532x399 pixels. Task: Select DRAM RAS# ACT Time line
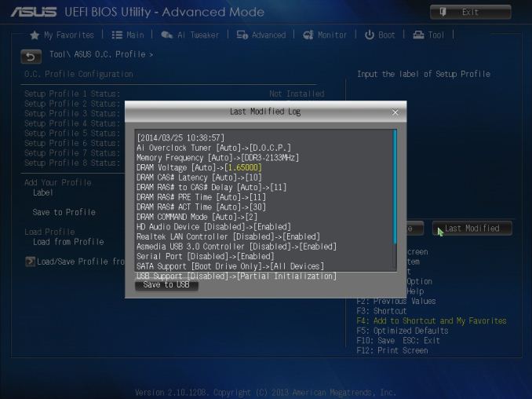201,207
